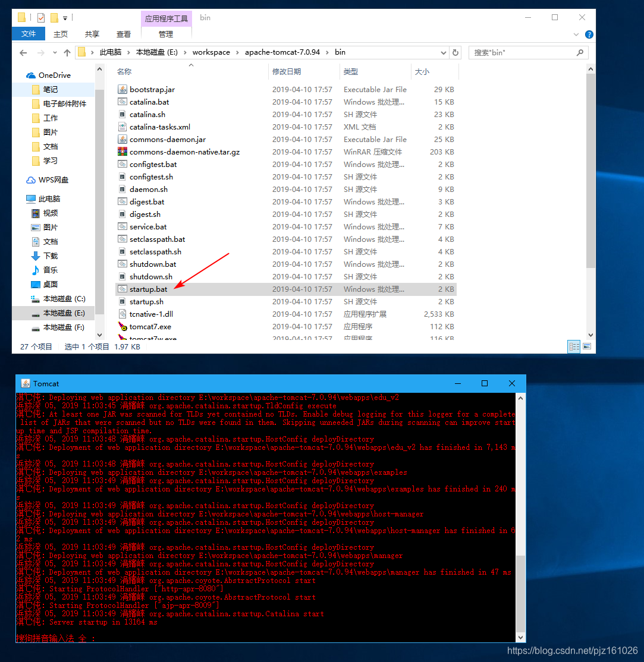
Task: Switch to the 共享 ribbon tab
Action: [92, 34]
